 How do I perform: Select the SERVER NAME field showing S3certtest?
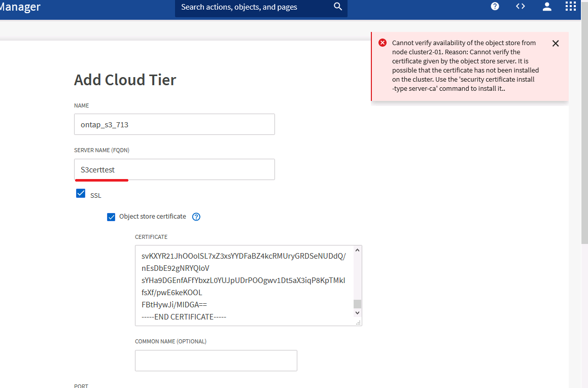coord(175,169)
